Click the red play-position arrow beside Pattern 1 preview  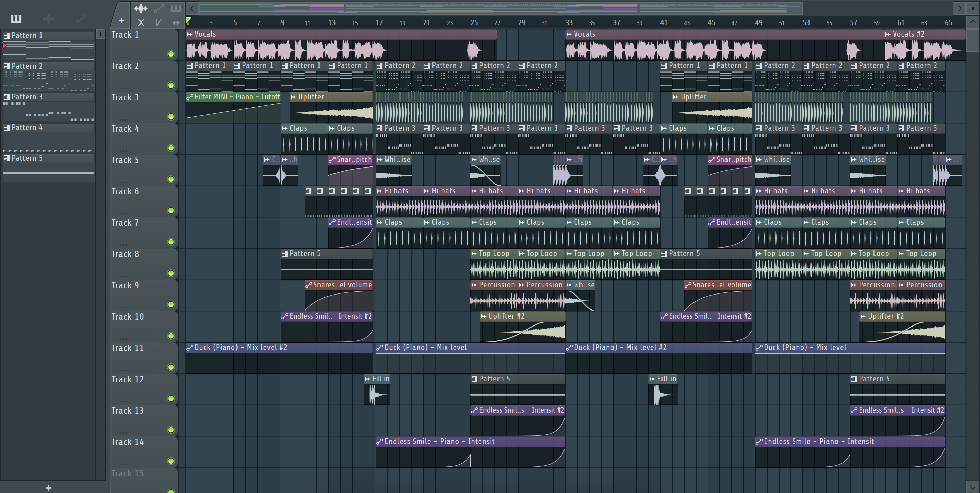tap(4, 46)
